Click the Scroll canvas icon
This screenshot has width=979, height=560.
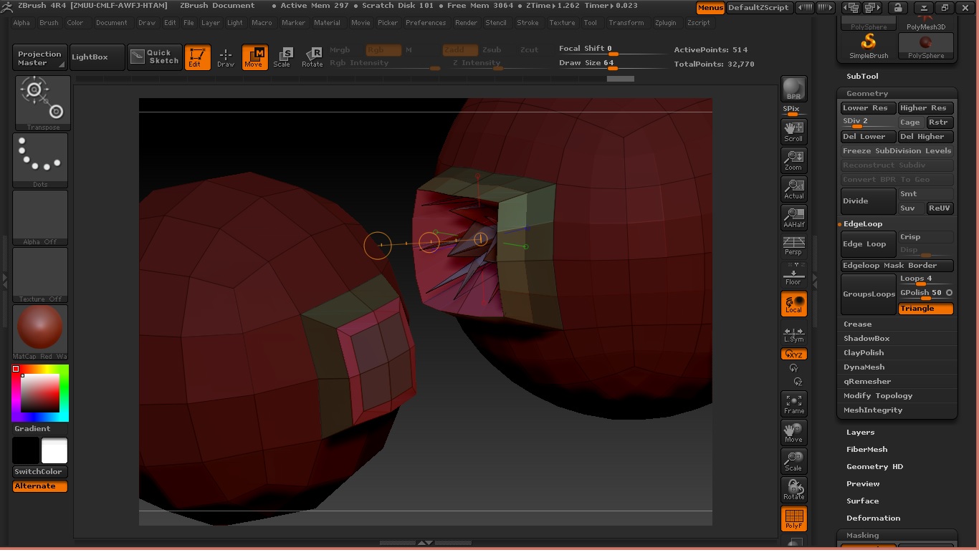click(793, 131)
